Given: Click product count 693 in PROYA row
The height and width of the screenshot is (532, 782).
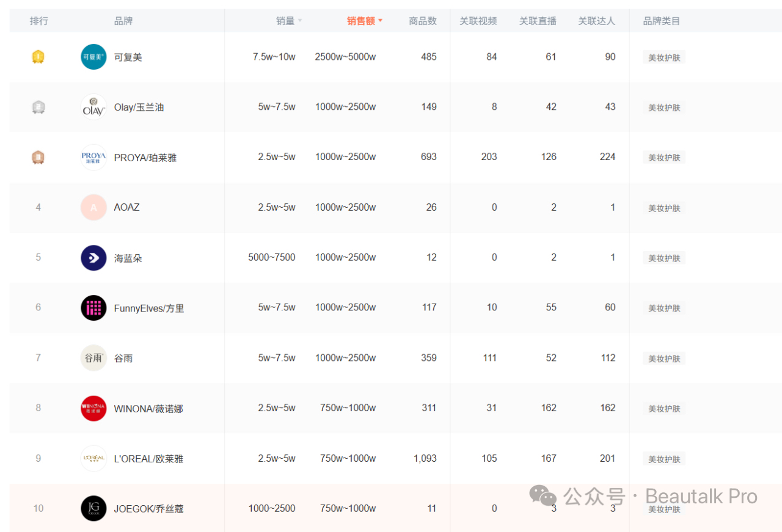Looking at the screenshot, I should point(429,157).
